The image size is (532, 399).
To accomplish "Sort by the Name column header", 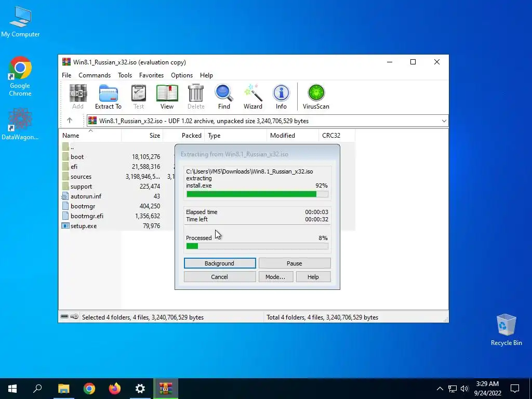I will tap(90, 136).
